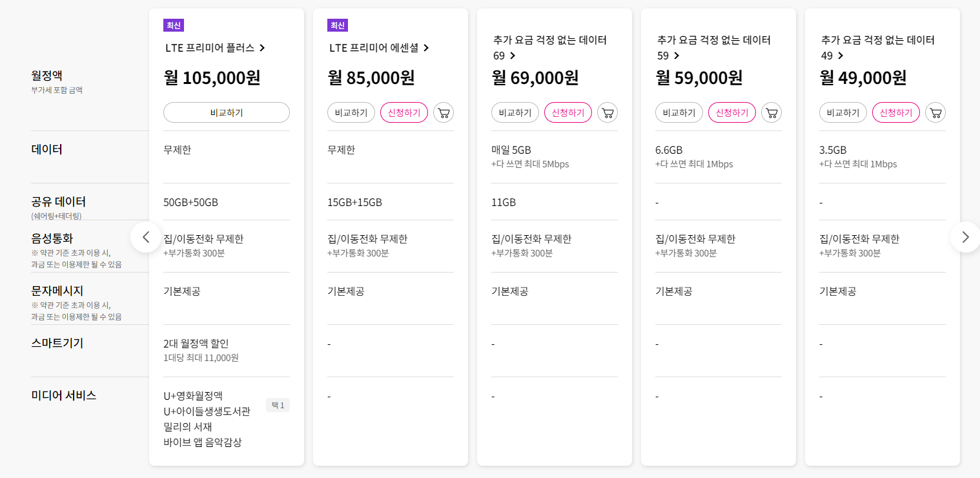The width and height of the screenshot is (980, 478).
Task: Add the 49,000원 plan to the cart
Action: [935, 112]
